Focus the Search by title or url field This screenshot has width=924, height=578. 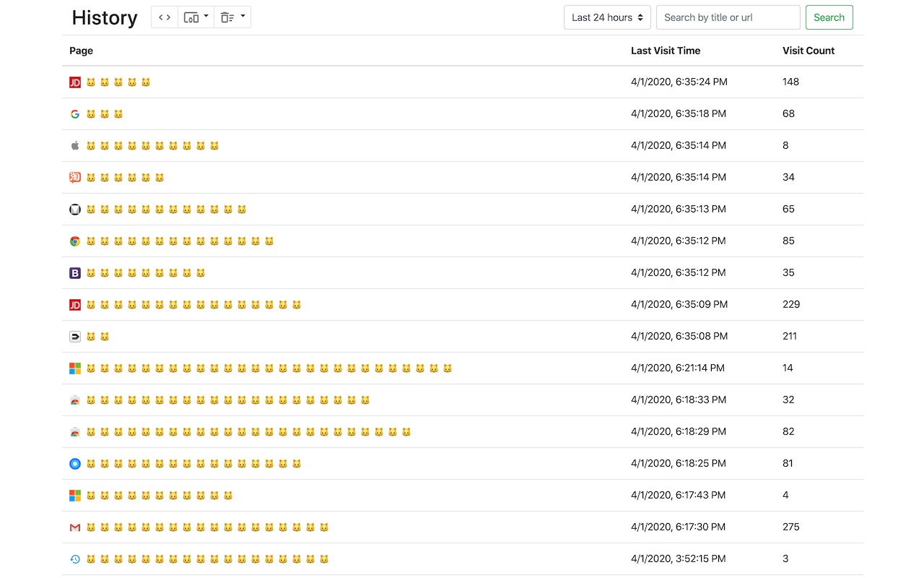(728, 17)
